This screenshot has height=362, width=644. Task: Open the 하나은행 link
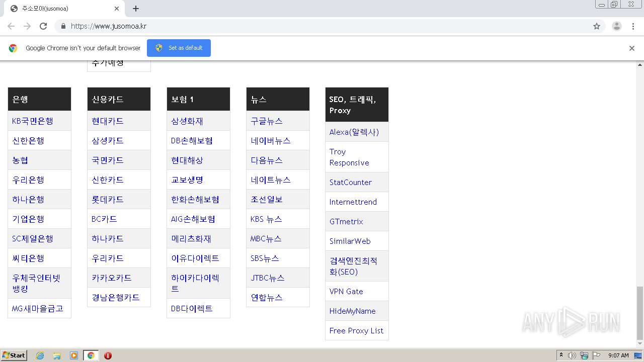click(28, 200)
